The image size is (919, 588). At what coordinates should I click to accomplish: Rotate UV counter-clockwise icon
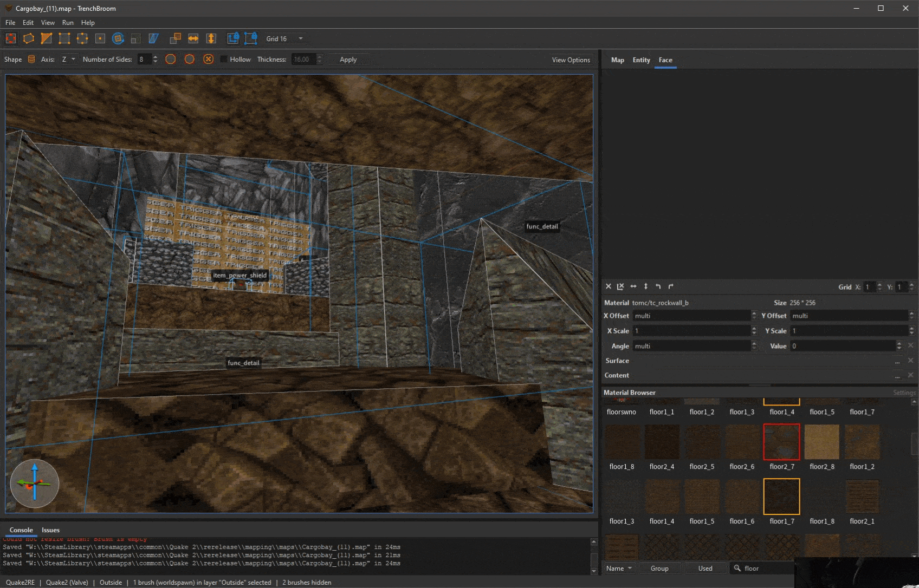coord(658,286)
